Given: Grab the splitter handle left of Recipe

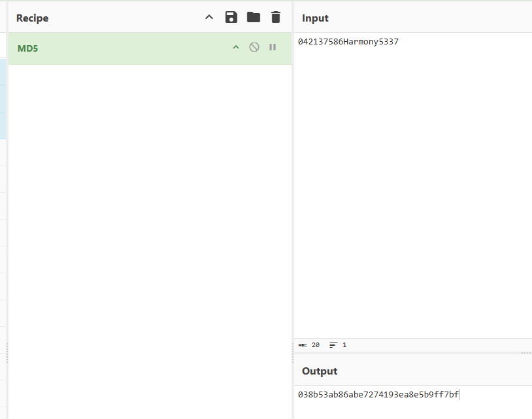Looking at the screenshot, I should pos(7,353).
